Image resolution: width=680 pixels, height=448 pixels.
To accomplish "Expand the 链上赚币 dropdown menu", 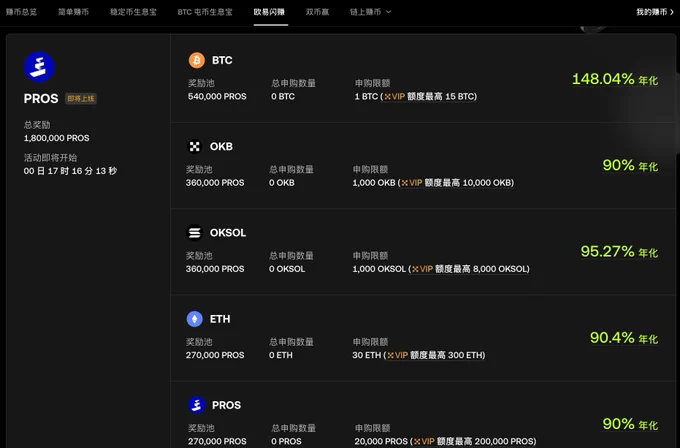I will tap(370, 12).
